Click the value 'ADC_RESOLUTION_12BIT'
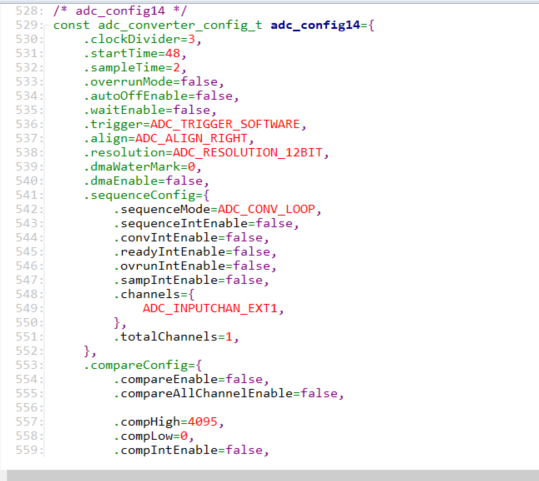 click(x=247, y=153)
